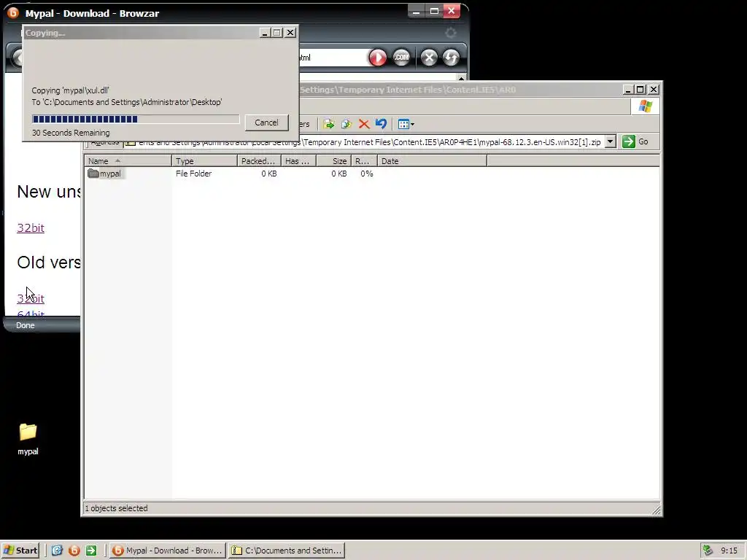The image size is (747, 560).
Task: Click the Move To folder toolbar icon
Action: pyautogui.click(x=329, y=124)
